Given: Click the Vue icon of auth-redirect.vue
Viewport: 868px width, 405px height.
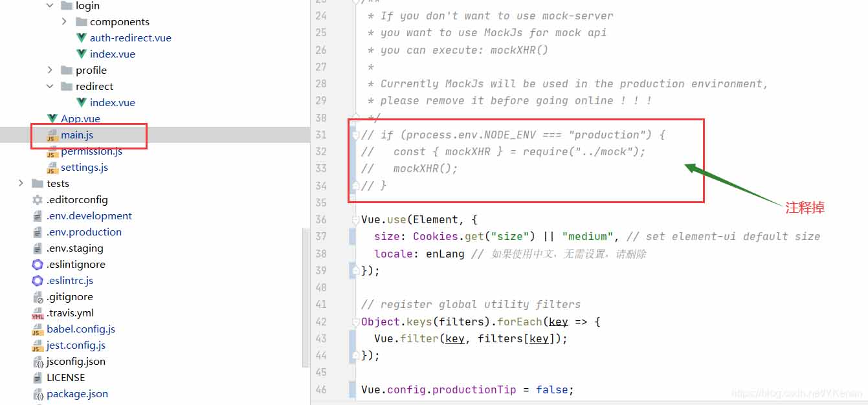Looking at the screenshot, I should (82, 38).
